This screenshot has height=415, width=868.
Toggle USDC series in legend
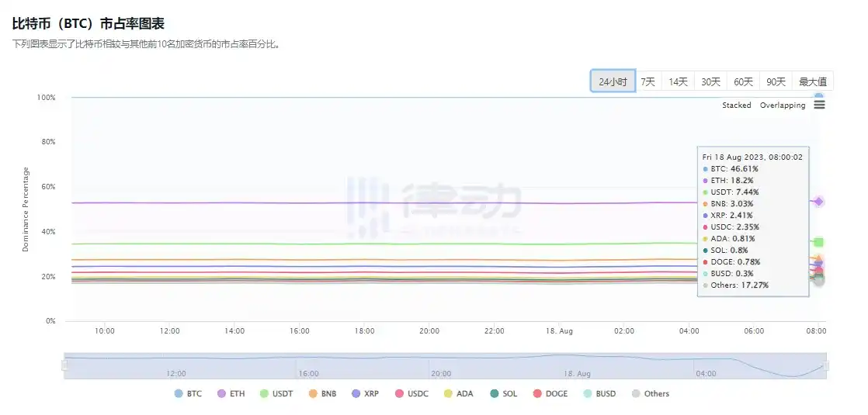click(x=410, y=394)
